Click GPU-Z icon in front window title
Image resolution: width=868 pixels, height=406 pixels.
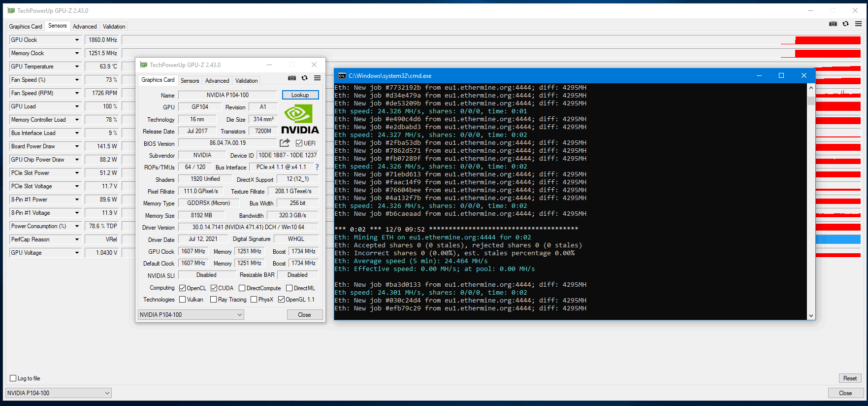(144, 65)
